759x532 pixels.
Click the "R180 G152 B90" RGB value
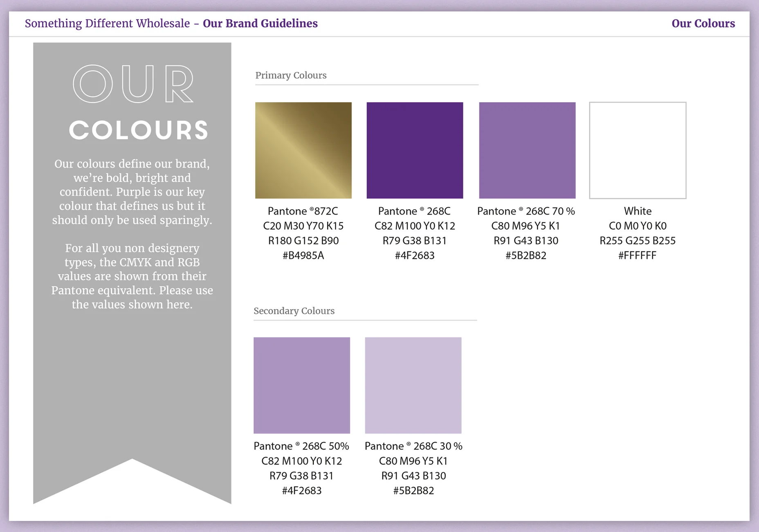coord(303,241)
